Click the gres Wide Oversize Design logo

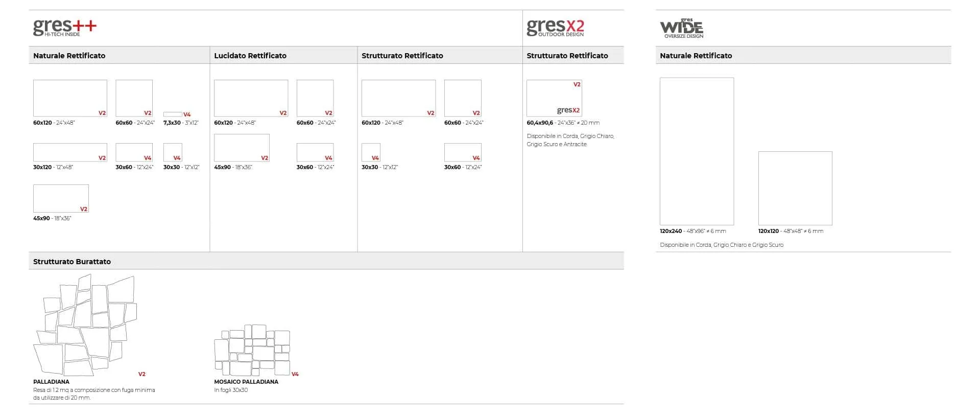tap(682, 29)
